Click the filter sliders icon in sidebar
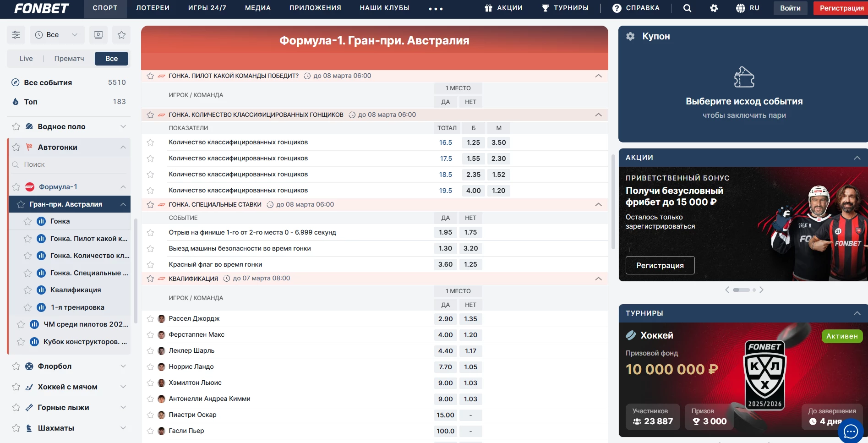868x443 pixels. coord(16,35)
